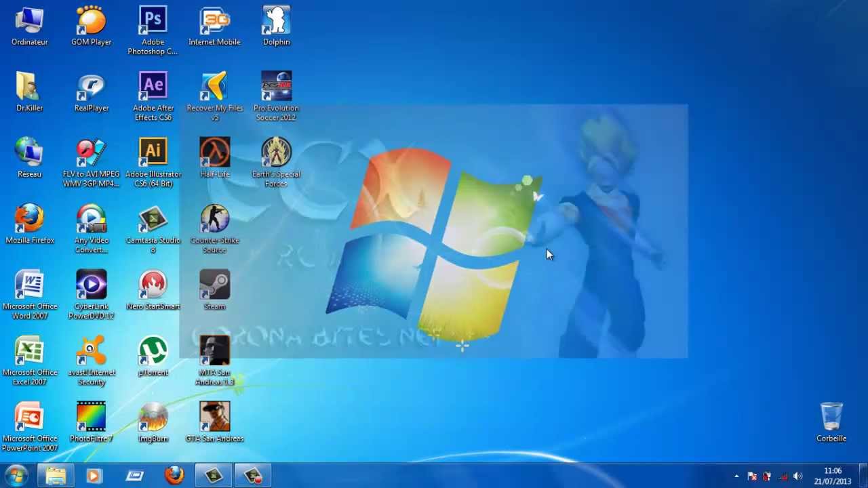
Task: Select the Ordinateur desktop icon
Action: tap(29, 26)
